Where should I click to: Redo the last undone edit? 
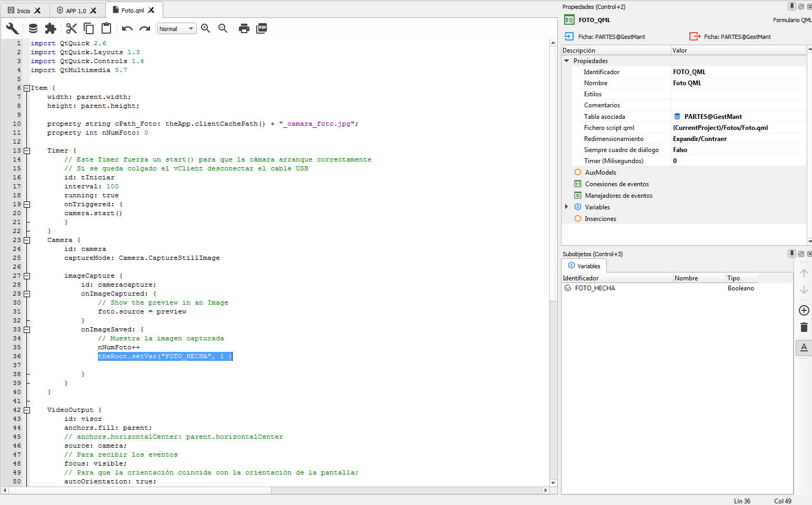(x=145, y=28)
